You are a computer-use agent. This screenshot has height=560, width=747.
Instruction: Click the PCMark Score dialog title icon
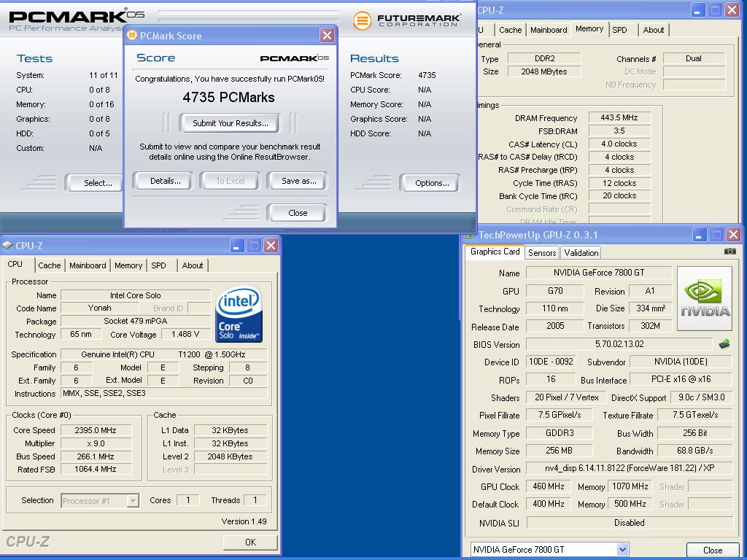click(x=131, y=35)
